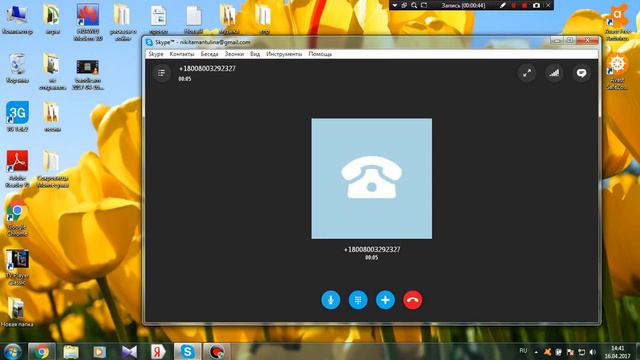Stop the screen recording
Screen dimensions: 640x360
pyautogui.click(x=524, y=5)
